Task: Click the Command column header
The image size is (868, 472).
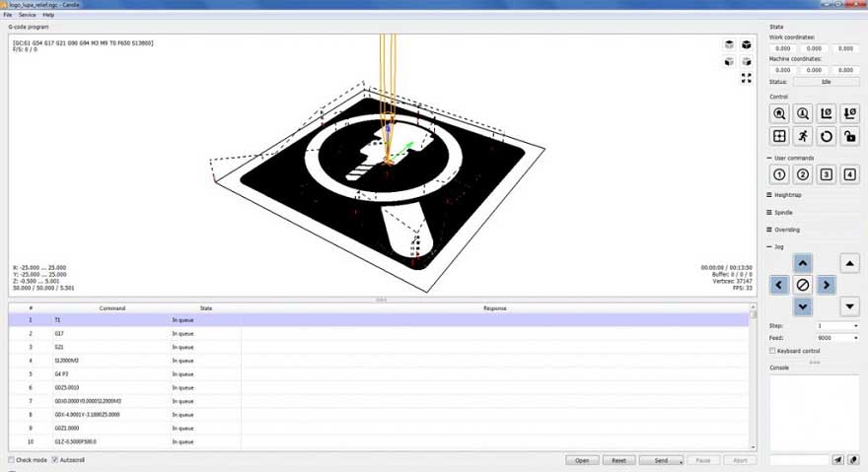Action: point(111,308)
